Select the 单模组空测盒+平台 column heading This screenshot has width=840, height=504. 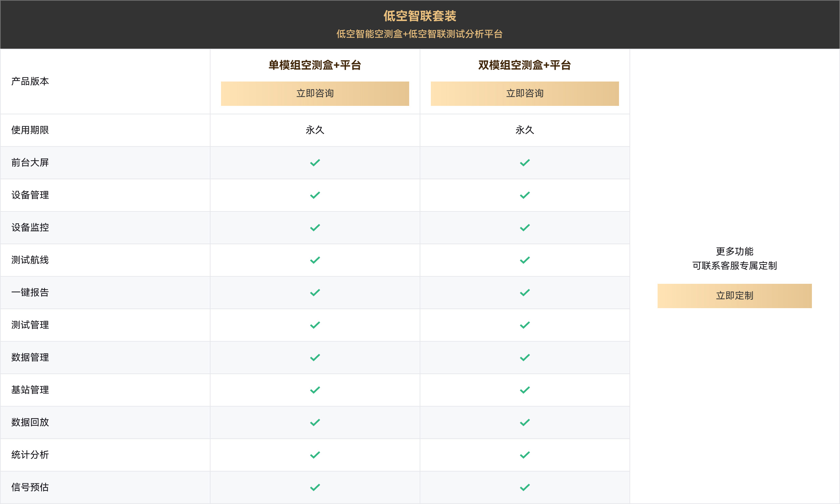(315, 65)
